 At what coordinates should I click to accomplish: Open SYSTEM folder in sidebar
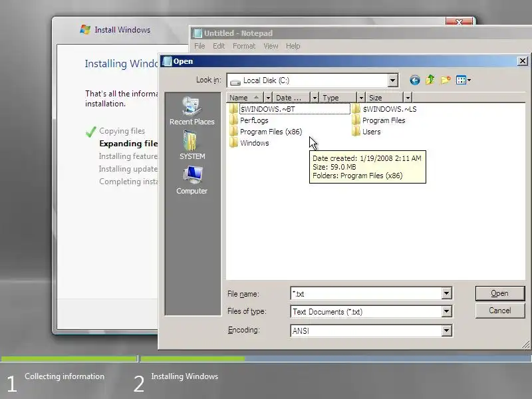pos(192,145)
